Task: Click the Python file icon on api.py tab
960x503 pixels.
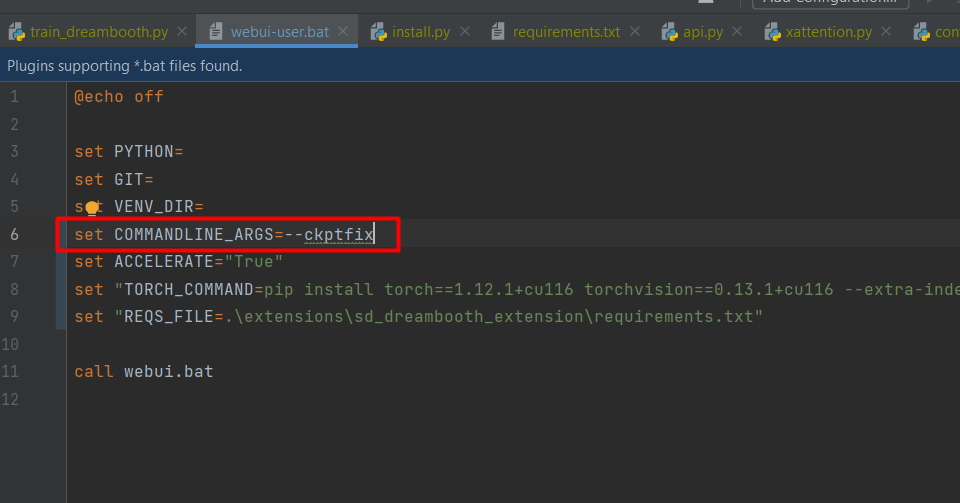Action: click(x=670, y=32)
